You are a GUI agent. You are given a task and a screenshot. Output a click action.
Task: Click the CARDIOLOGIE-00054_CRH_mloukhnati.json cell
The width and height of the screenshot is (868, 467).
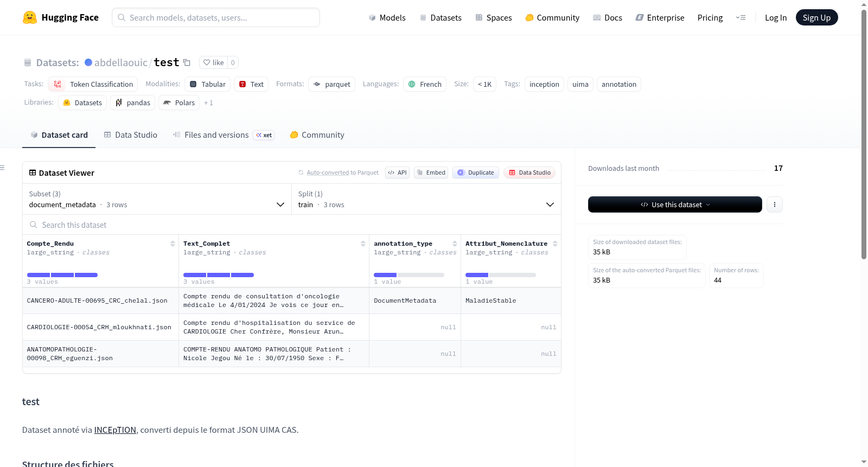tap(100, 327)
